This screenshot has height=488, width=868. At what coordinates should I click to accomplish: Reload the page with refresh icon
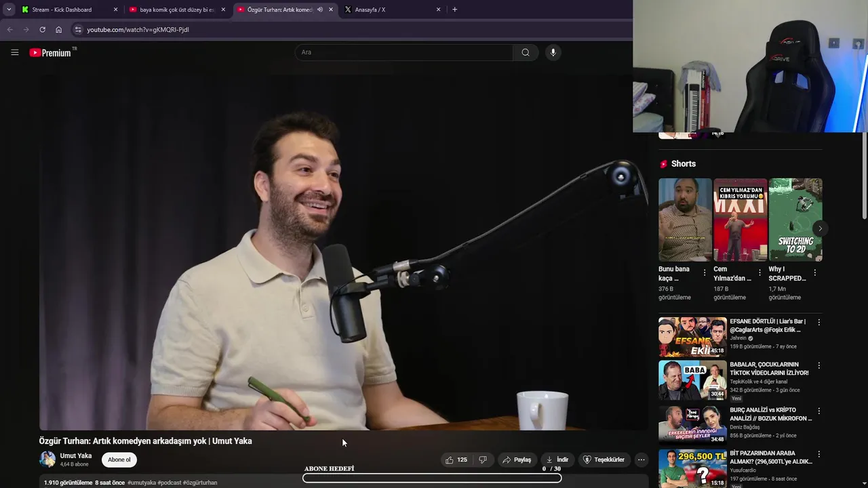pos(42,29)
